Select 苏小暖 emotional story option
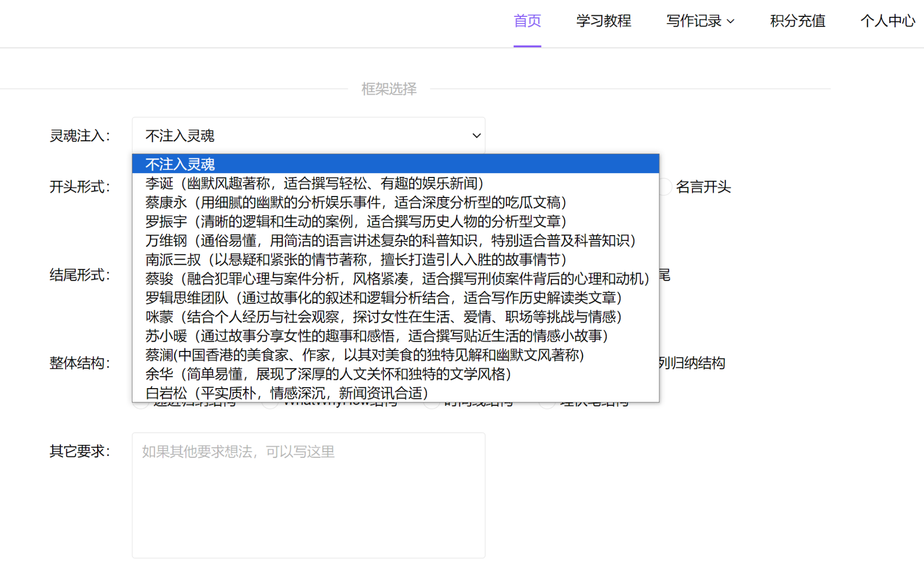This screenshot has width=924, height=575. (376, 336)
